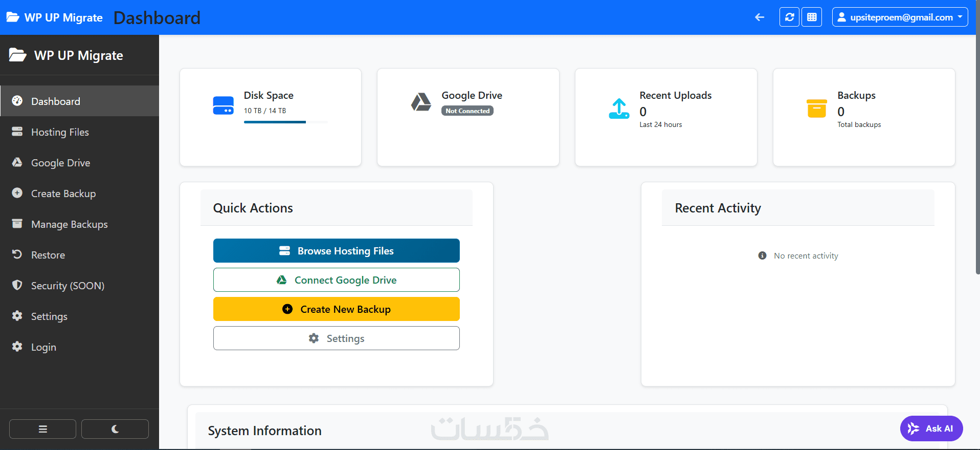Click the WP UP Migrate sidebar brand title

(66, 55)
